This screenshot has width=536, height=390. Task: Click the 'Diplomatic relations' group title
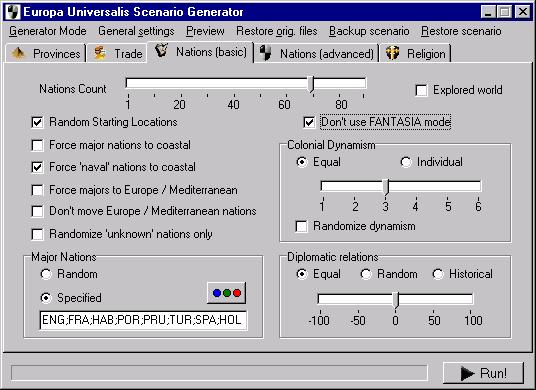pos(333,257)
